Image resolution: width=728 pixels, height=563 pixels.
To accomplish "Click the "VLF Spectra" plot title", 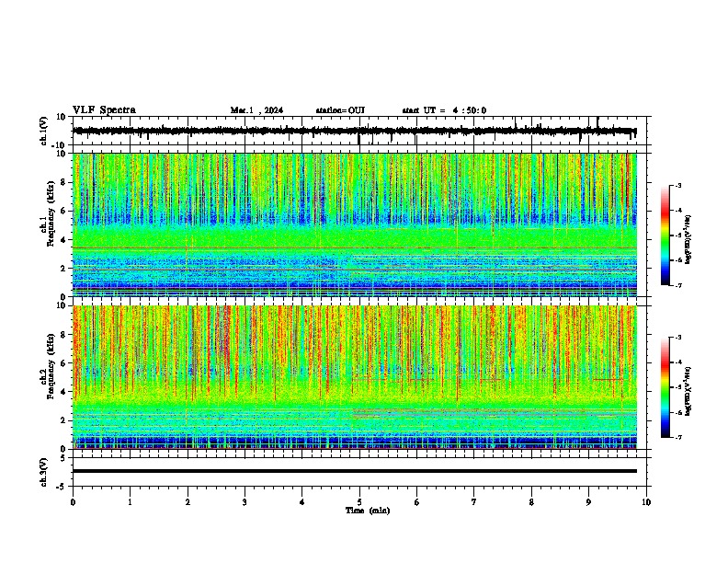I will point(104,110).
